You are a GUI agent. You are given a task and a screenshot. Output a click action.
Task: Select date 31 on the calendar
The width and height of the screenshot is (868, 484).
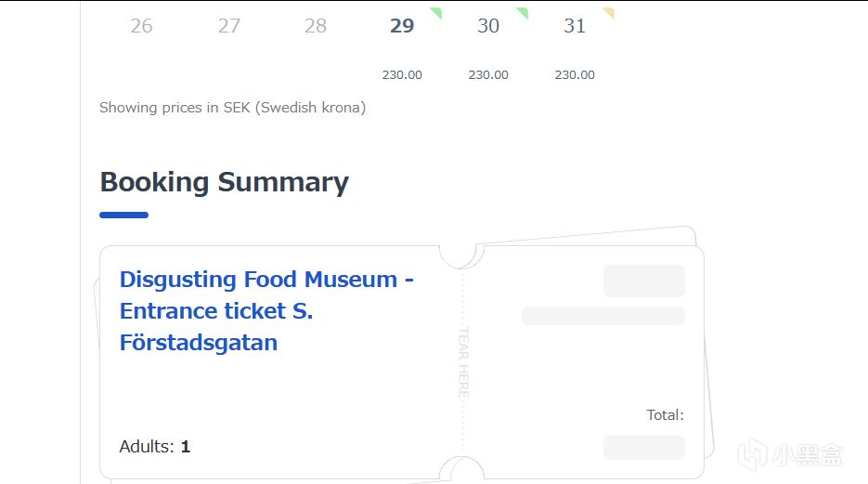click(x=575, y=27)
